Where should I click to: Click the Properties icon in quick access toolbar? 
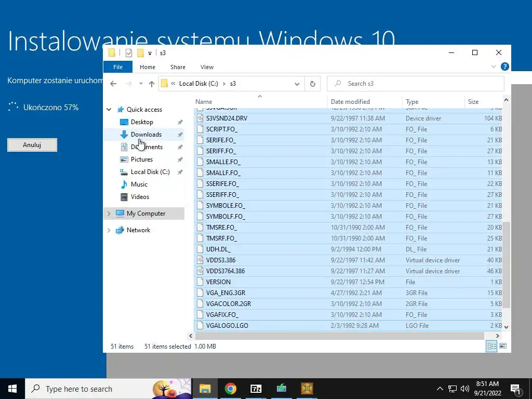pyautogui.click(x=129, y=52)
